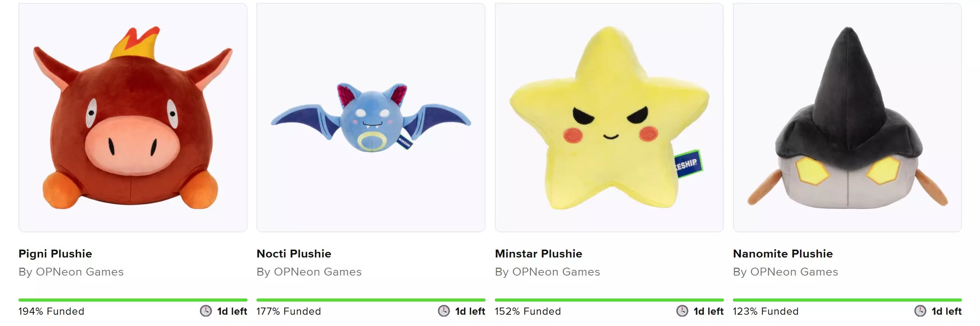This screenshot has height=326, width=980.
Task: Click the green funding bar for Pigni Plushie
Action: pyautogui.click(x=133, y=300)
